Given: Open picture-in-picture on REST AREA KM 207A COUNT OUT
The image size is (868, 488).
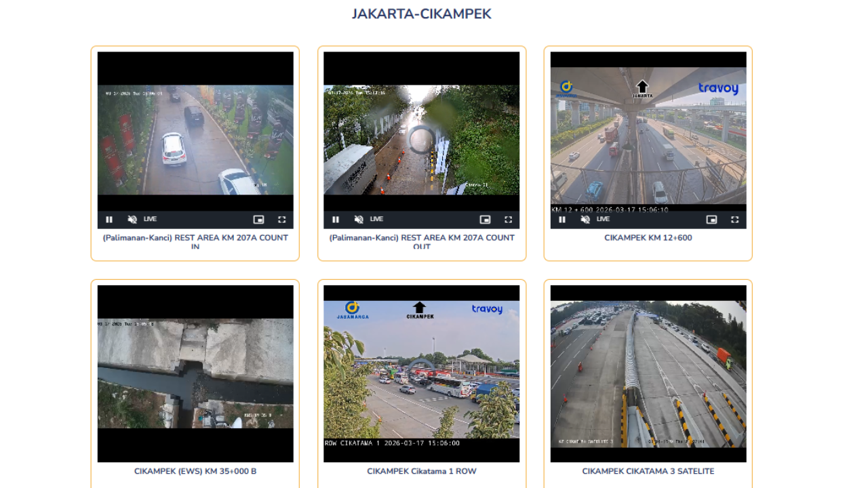Looking at the screenshot, I should point(485,219).
